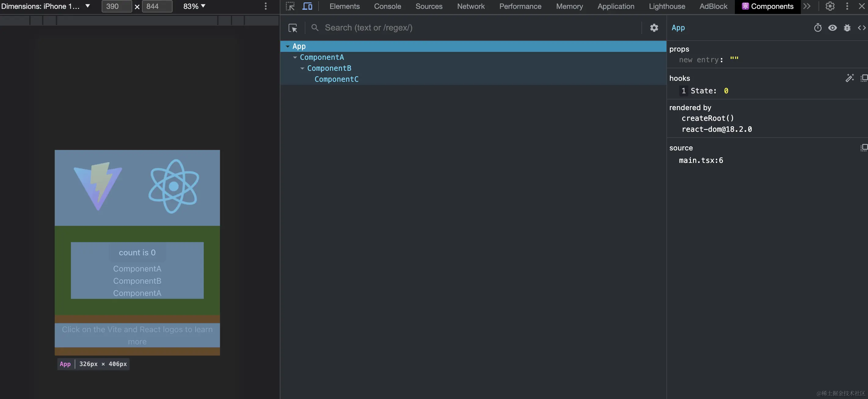Click the suspend component stopwatch icon
868x399 pixels.
(x=818, y=27)
